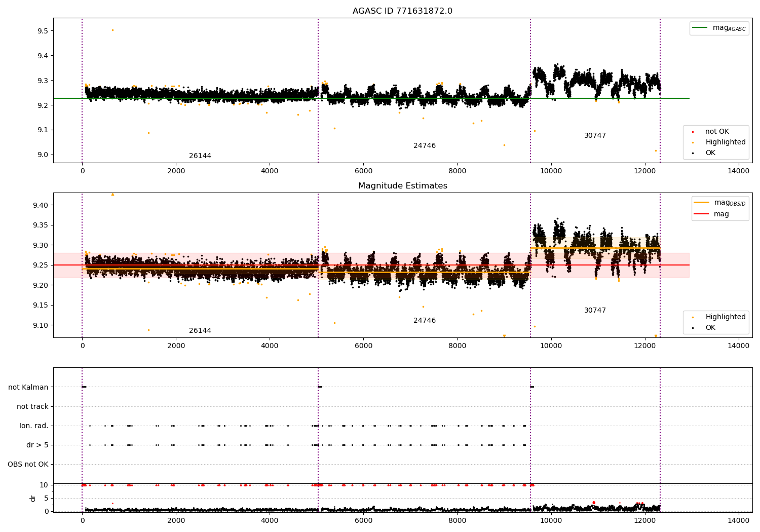This screenshot has height=532, width=760.
Task: Click the 'not Kalman' row label
Action: click(x=28, y=387)
